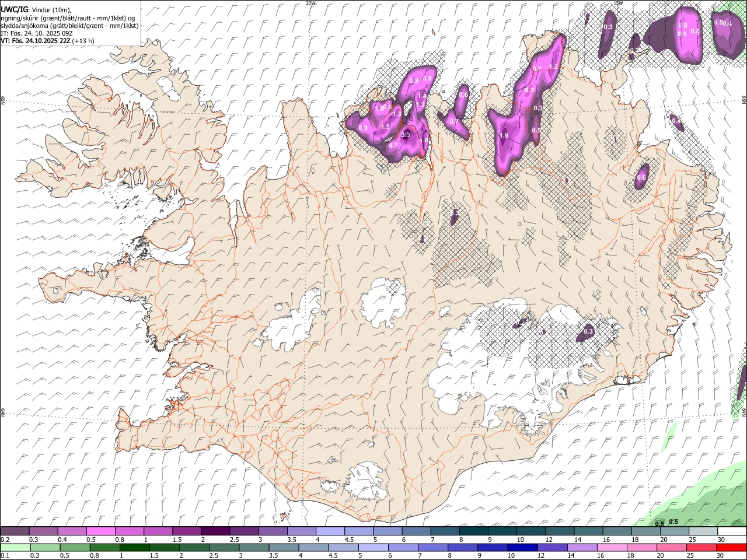Click the palest green 0.1 swatch in the bottom legend row

point(15,547)
